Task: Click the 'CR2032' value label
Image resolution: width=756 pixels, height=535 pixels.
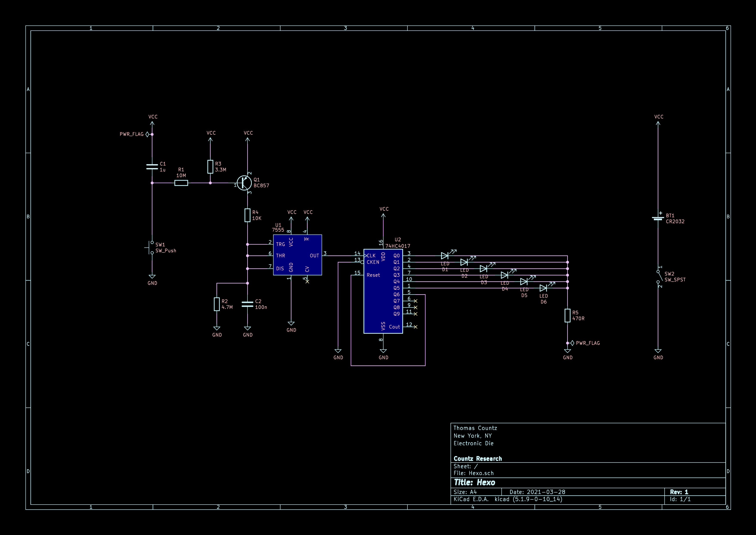Action: pos(675,222)
